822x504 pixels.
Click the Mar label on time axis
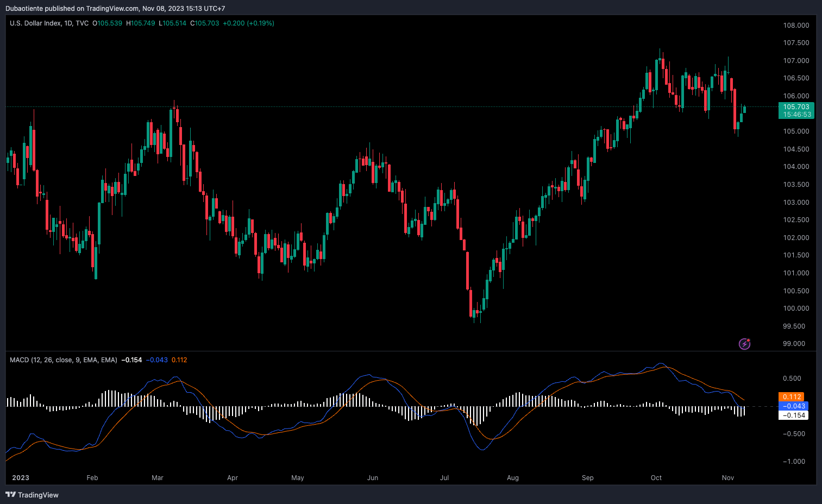coord(158,478)
